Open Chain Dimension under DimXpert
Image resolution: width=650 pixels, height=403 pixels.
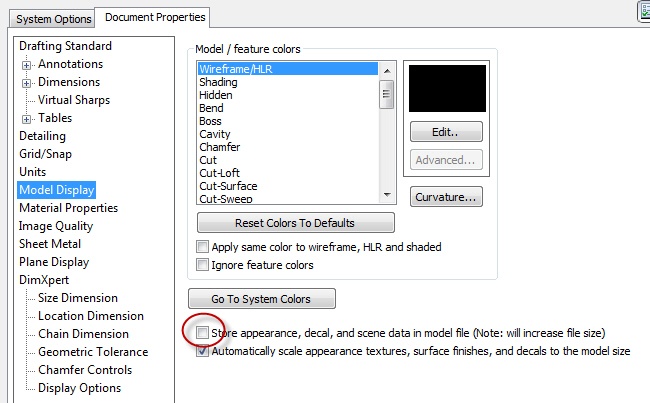(83, 334)
